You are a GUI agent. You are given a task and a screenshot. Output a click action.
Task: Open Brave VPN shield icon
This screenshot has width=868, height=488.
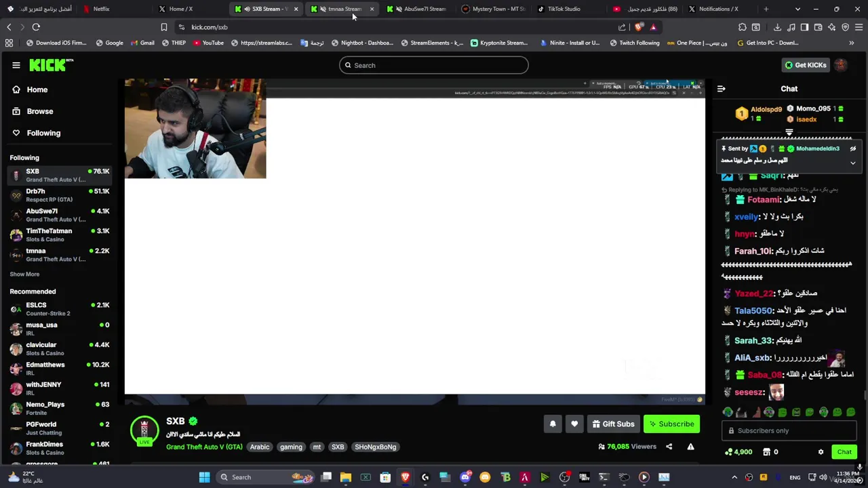(845, 27)
